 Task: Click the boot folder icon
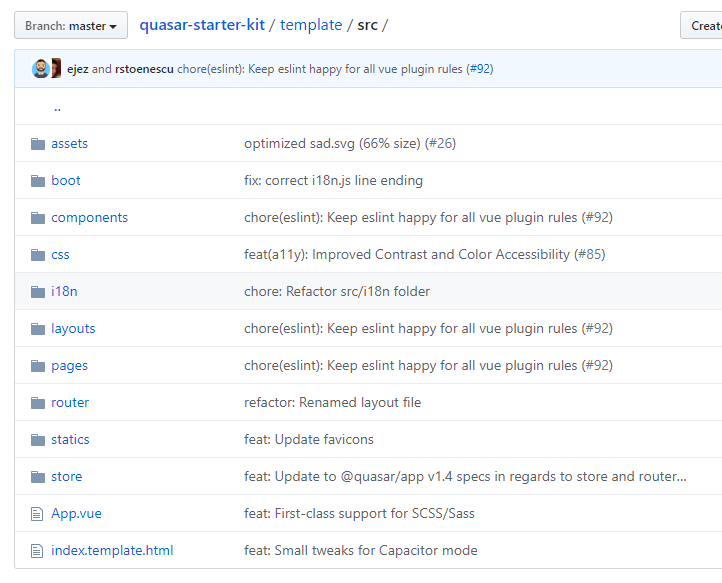click(38, 181)
